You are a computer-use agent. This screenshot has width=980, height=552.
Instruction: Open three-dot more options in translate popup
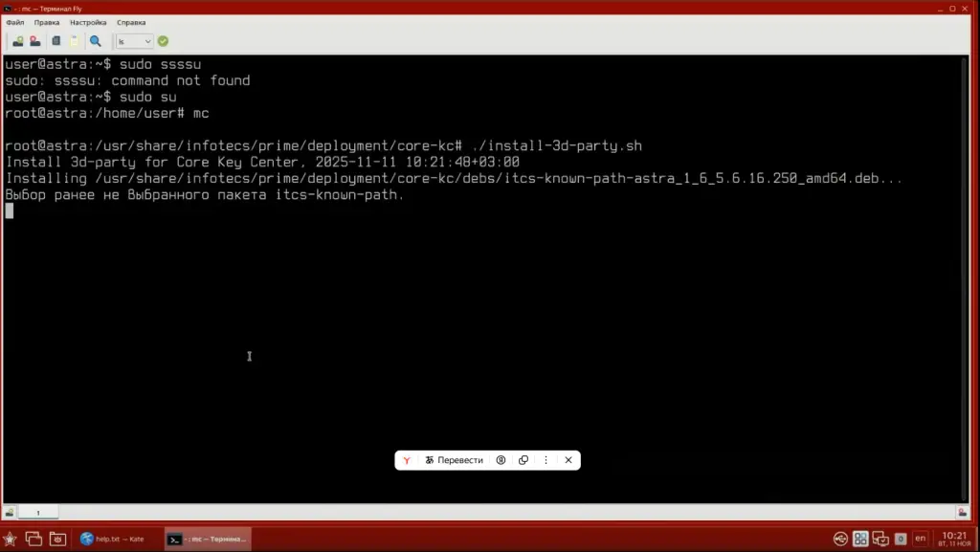[546, 460]
